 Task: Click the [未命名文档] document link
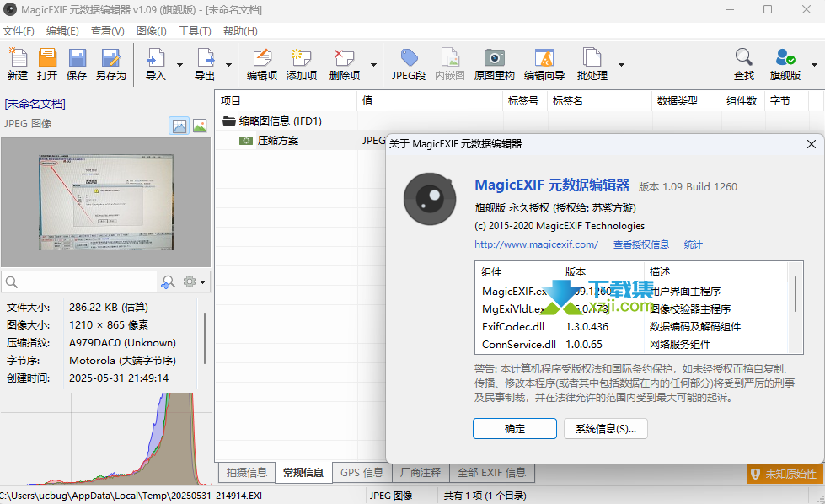pos(35,104)
